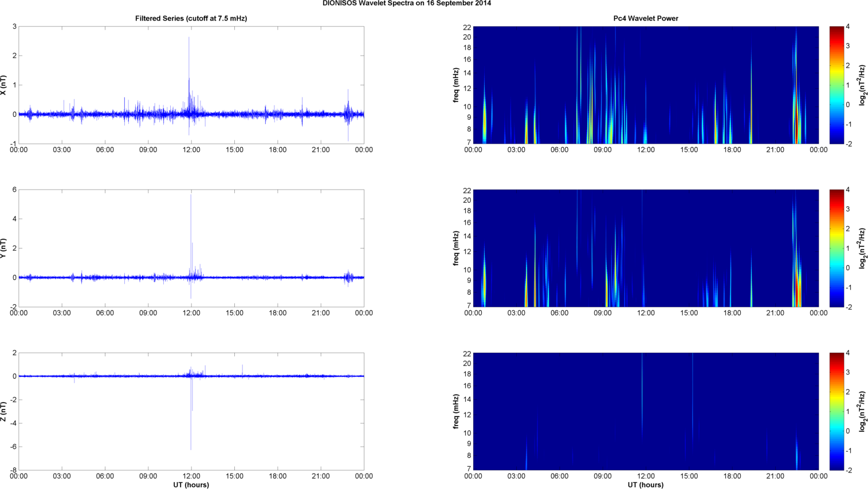Image resolution: width=868 pixels, height=489 pixels.
Task: Click 'log2(nT²/Hz)' label beside bottom colorbar
Action: (862, 411)
